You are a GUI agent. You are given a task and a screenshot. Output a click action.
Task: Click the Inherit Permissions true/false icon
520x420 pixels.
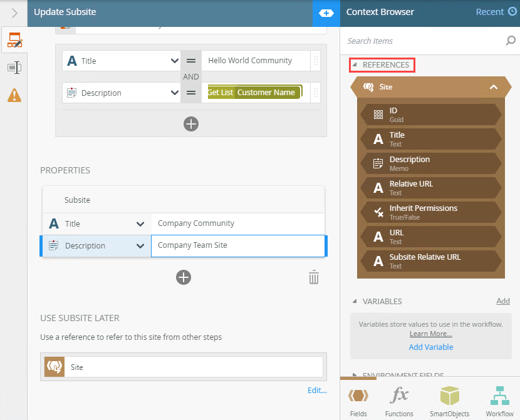point(378,212)
